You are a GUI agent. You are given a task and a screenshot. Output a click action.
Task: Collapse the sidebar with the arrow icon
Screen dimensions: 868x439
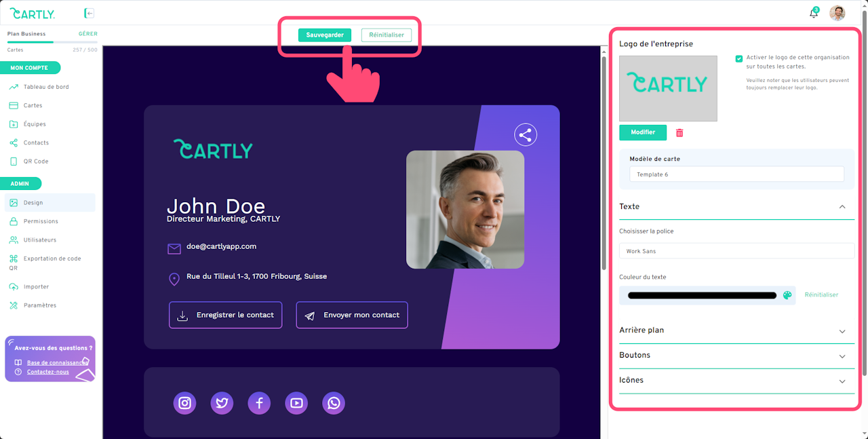(89, 13)
